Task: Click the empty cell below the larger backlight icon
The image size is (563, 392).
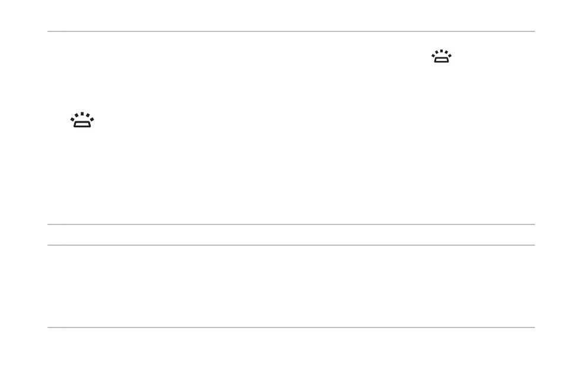Action: (x=82, y=176)
